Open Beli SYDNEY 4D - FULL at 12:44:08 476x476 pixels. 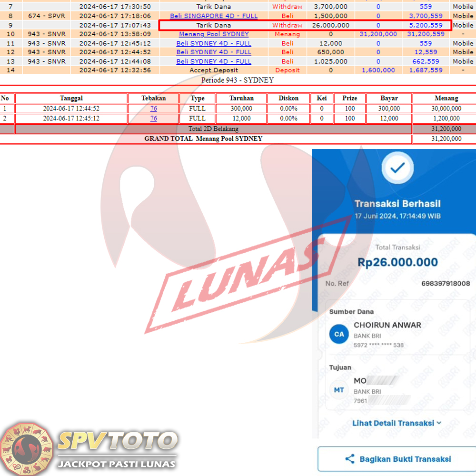tap(214, 61)
